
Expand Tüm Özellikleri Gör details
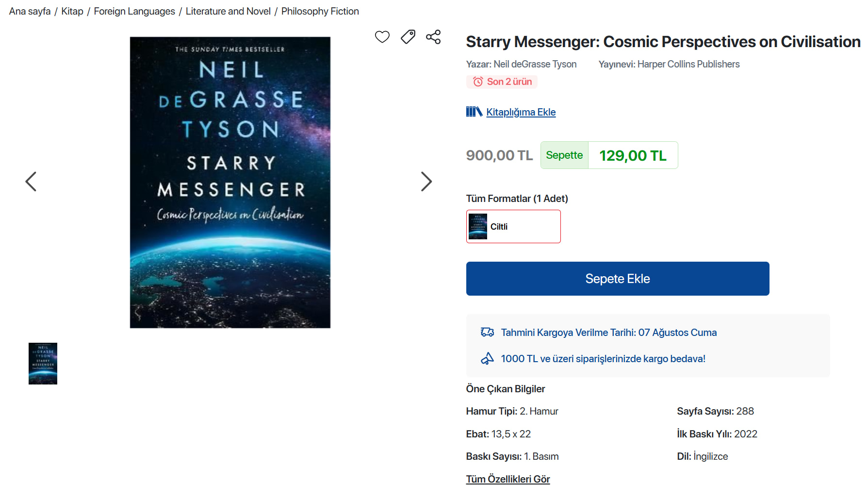point(508,479)
